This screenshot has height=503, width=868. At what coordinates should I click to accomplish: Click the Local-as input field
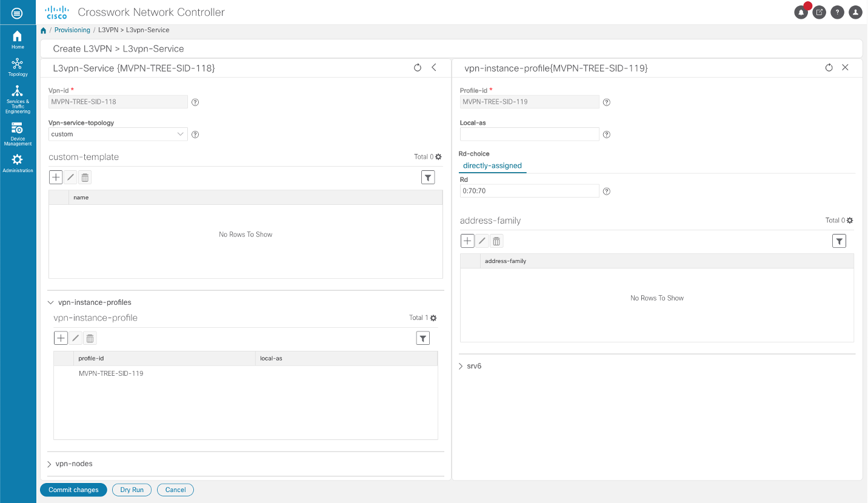(529, 134)
